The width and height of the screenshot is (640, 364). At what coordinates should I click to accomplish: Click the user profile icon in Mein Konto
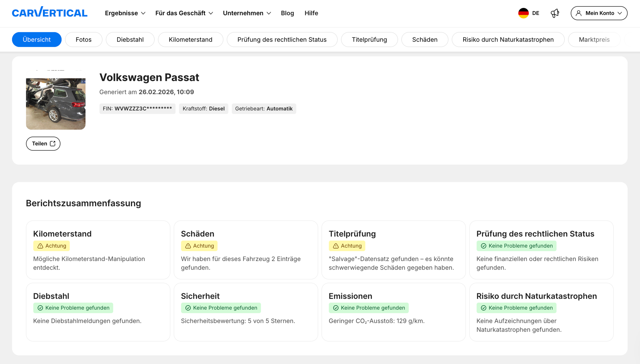coord(578,13)
